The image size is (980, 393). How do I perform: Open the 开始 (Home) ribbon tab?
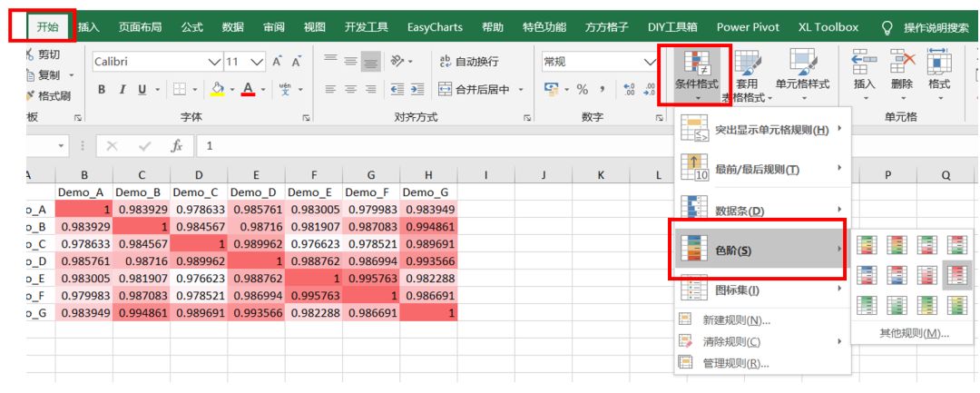click(47, 27)
